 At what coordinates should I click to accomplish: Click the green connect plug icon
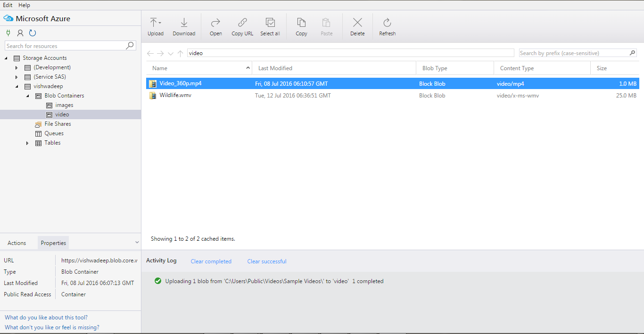point(8,33)
